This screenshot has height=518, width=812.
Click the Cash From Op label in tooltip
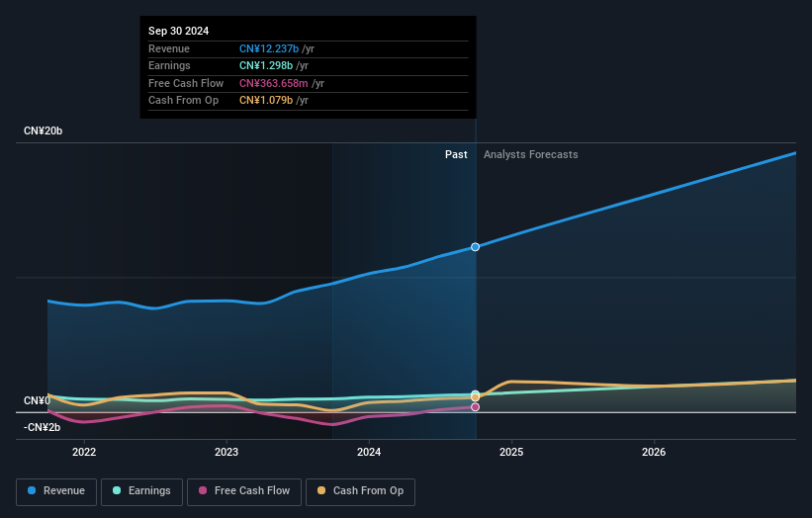click(183, 101)
